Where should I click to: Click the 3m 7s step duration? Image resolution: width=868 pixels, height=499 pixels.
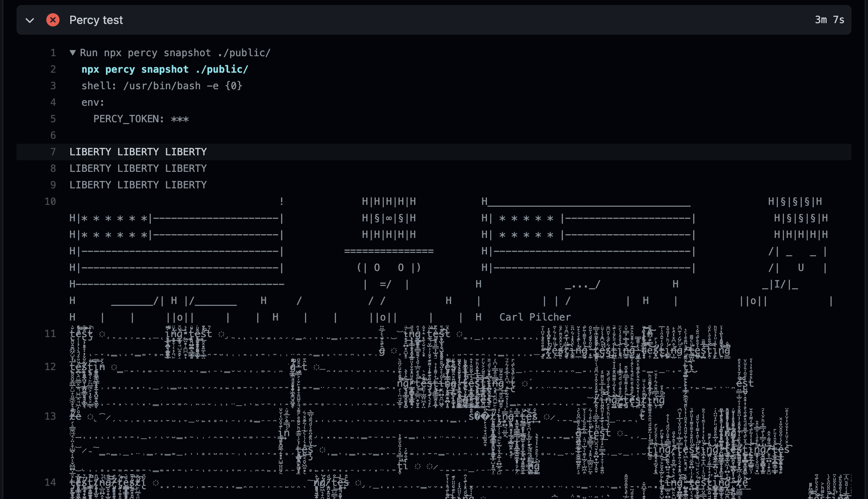click(829, 20)
